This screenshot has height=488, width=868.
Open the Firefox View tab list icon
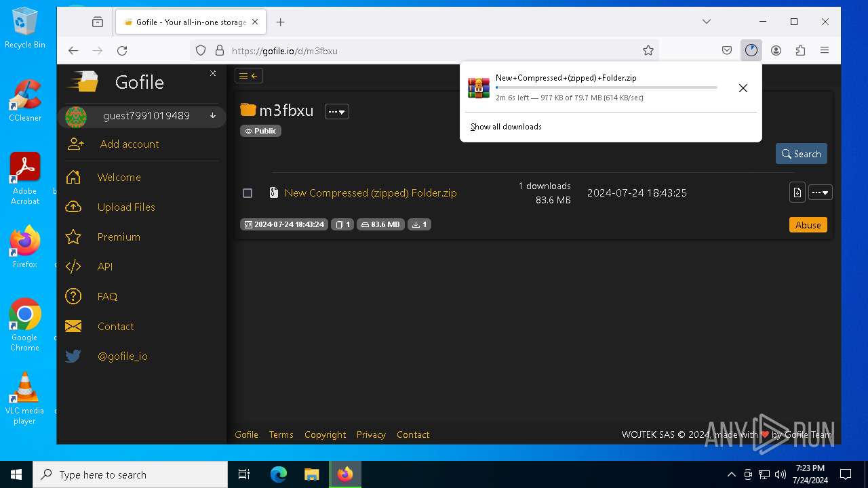point(98,22)
